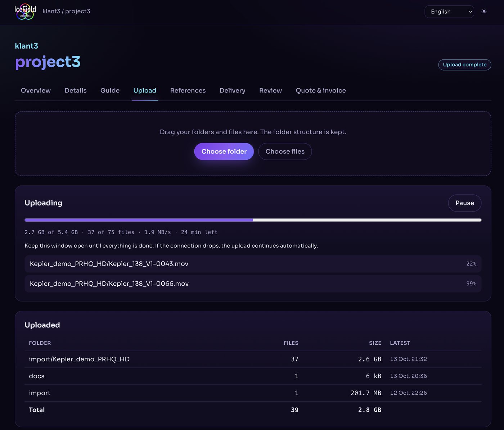
Task: Click the 201.7 MB size cell
Action: point(366,393)
